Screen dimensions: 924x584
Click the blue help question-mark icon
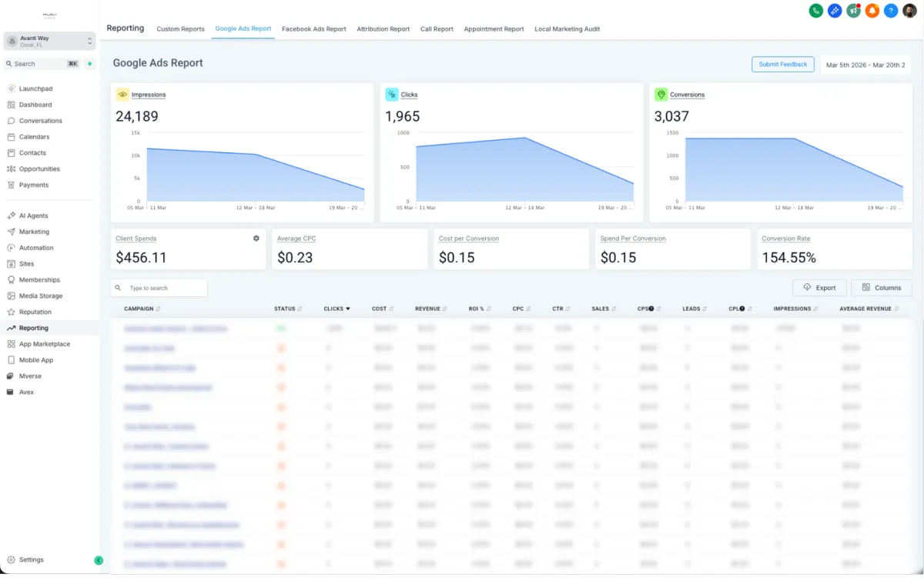pyautogui.click(x=890, y=11)
